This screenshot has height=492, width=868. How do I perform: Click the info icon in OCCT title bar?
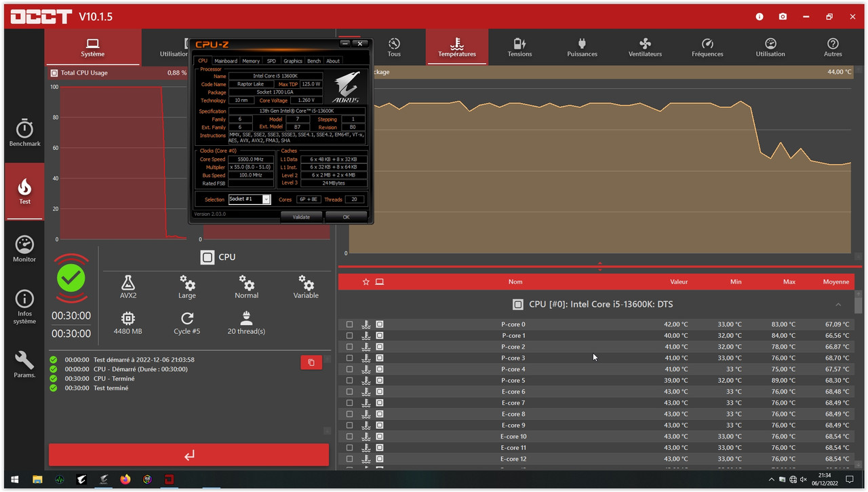(x=759, y=16)
